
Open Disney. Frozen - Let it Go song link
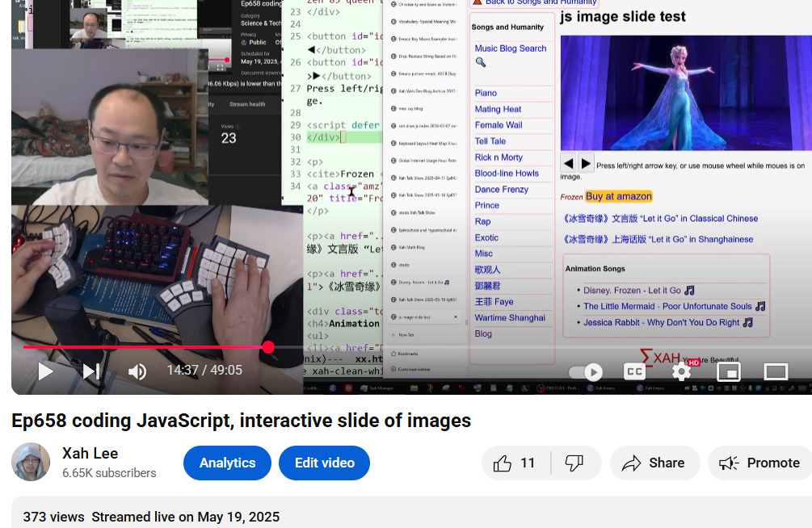638,291
